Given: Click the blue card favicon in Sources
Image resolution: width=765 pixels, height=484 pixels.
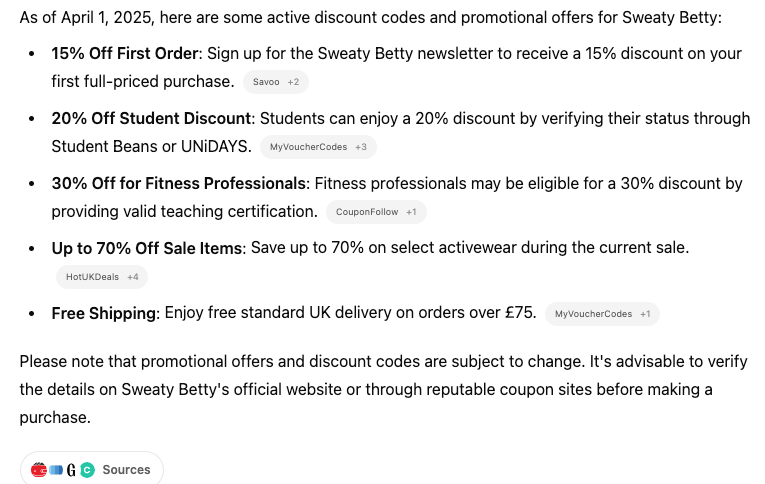Looking at the screenshot, I should pos(56,469).
